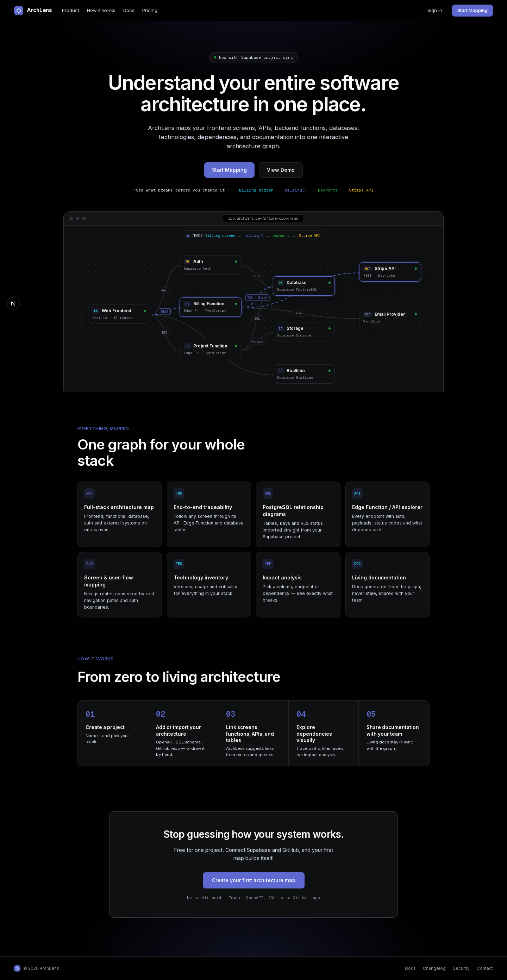Open the Security footer link
This screenshot has width=507, height=980.
pyautogui.click(x=461, y=968)
